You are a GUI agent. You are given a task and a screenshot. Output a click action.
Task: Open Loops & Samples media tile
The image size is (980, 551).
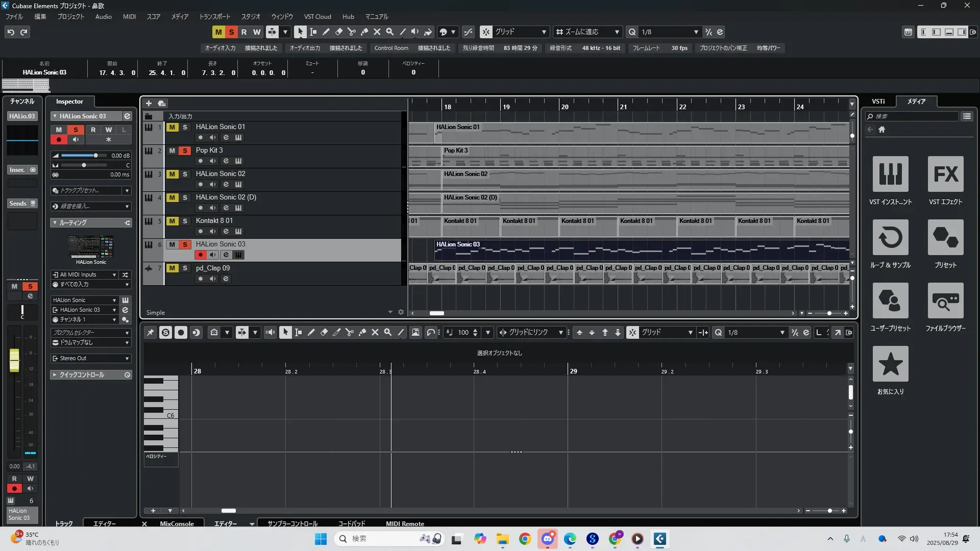click(x=890, y=238)
